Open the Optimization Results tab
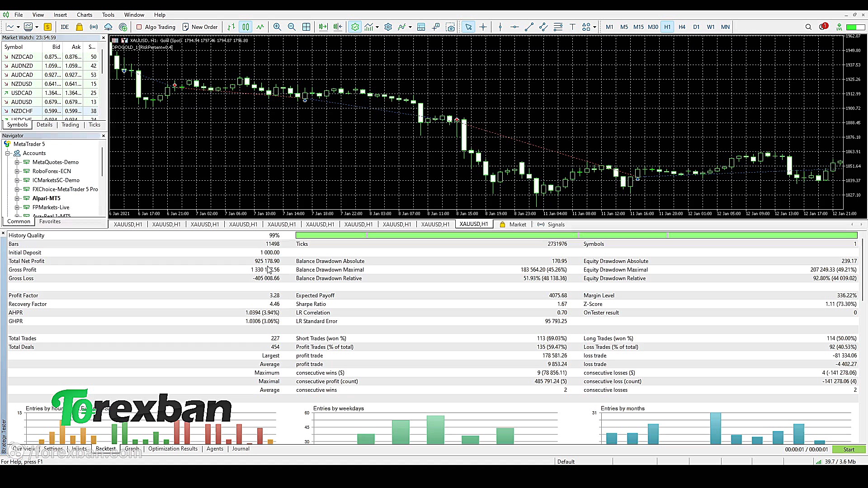 click(173, 449)
